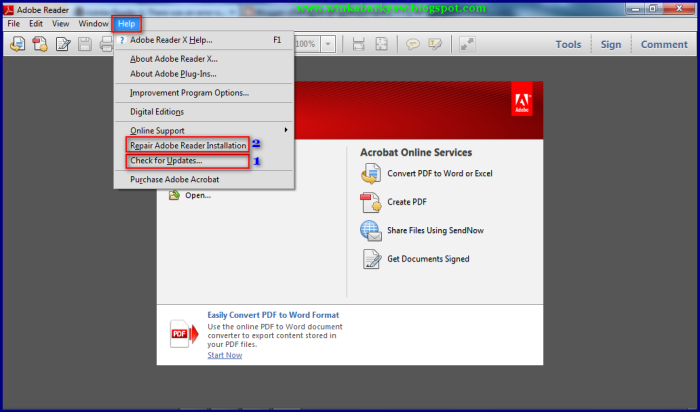Click the Open file toolbar icon

coord(17,44)
